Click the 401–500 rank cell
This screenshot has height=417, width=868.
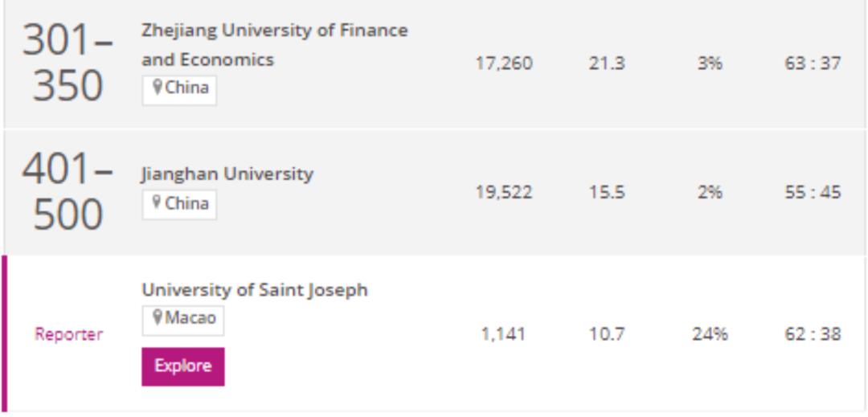pos(68,192)
